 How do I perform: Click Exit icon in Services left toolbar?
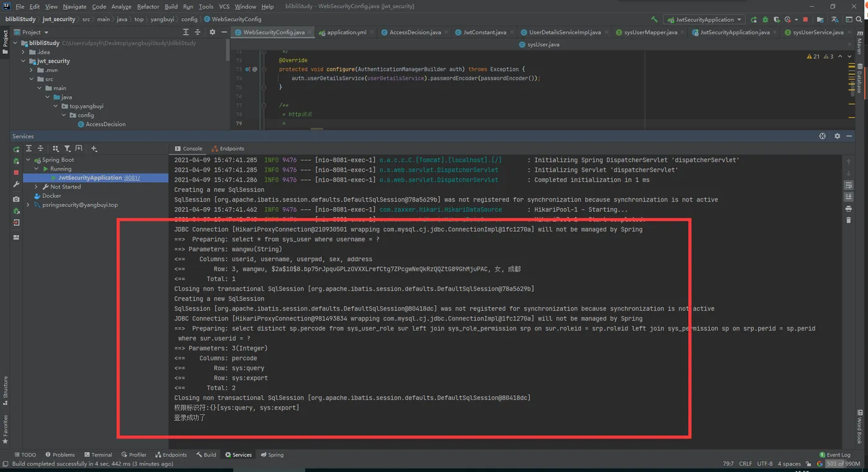(16, 223)
